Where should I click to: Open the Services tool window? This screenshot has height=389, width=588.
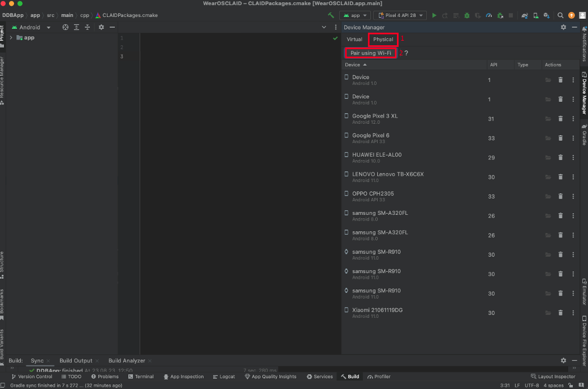320,377
